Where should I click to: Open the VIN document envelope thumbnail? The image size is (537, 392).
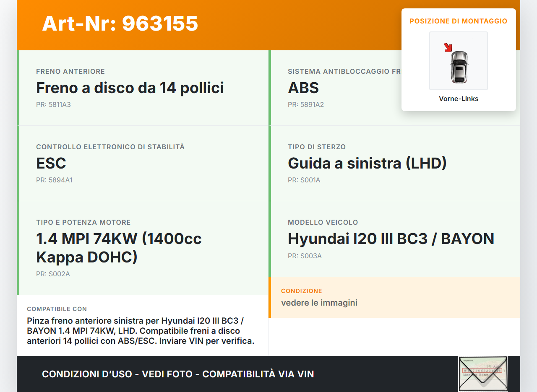pyautogui.click(x=483, y=374)
